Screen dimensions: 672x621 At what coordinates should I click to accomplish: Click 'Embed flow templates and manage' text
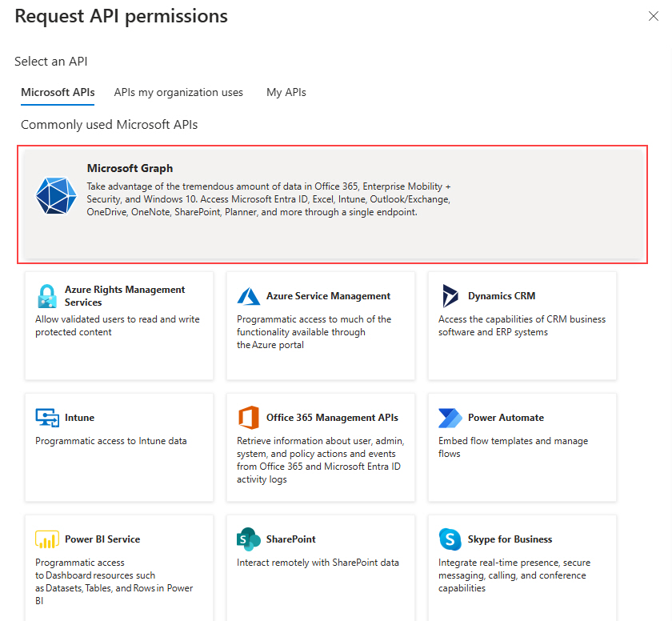tap(513, 441)
